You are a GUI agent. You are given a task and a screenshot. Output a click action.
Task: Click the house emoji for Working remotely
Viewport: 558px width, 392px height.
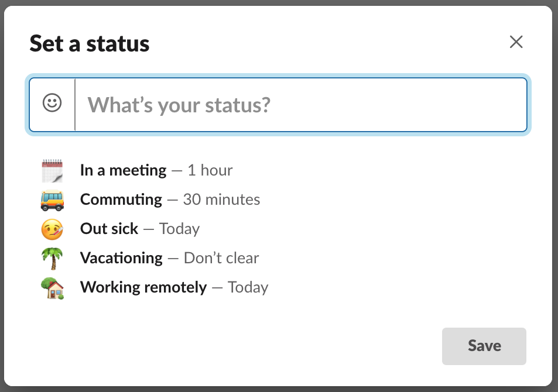pyautogui.click(x=52, y=288)
